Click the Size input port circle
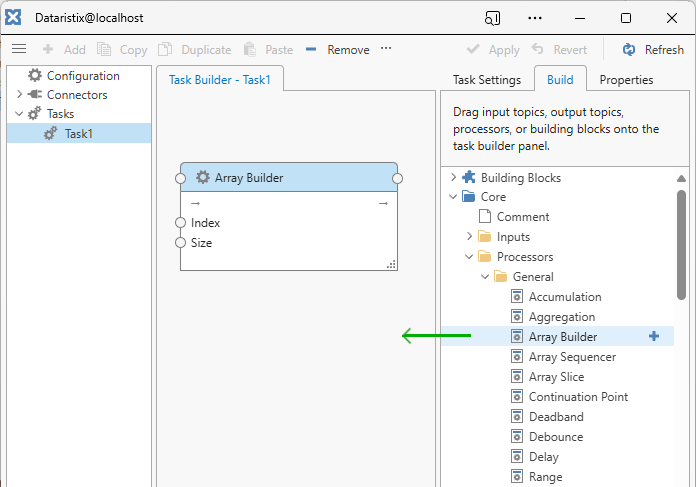The image size is (696, 487). tap(180, 242)
